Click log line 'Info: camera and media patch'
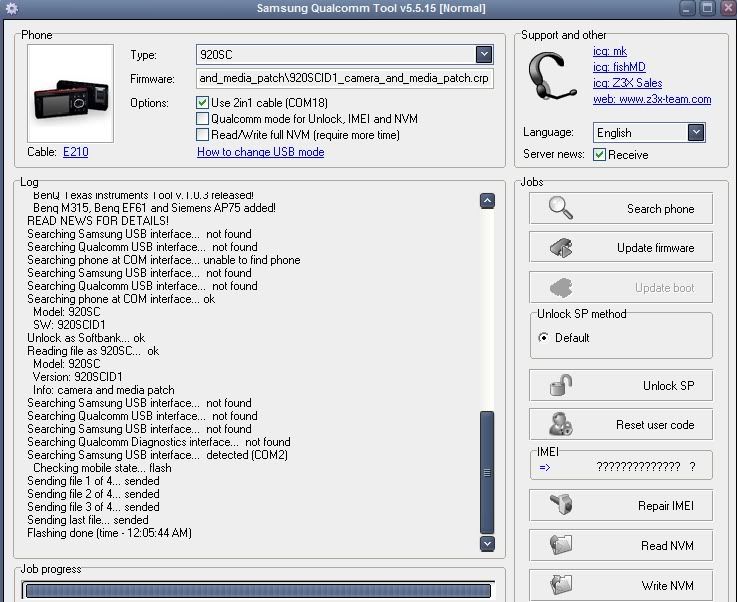The width and height of the screenshot is (737, 602). (103, 390)
